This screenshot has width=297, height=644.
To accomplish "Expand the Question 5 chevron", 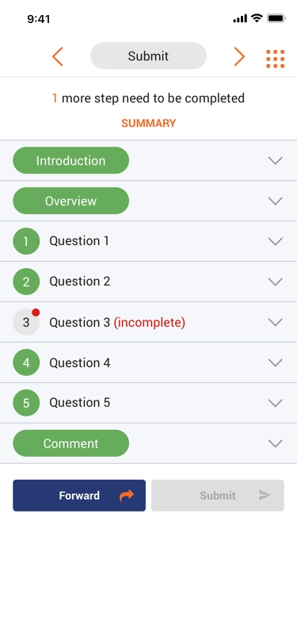I will tap(276, 403).
